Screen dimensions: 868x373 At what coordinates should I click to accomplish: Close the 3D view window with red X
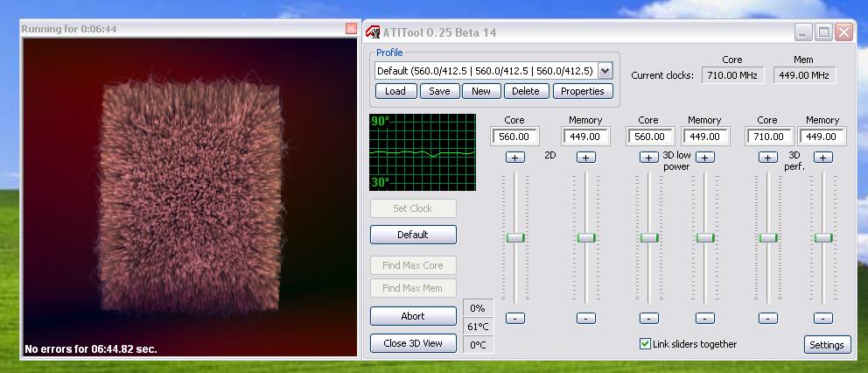point(351,29)
